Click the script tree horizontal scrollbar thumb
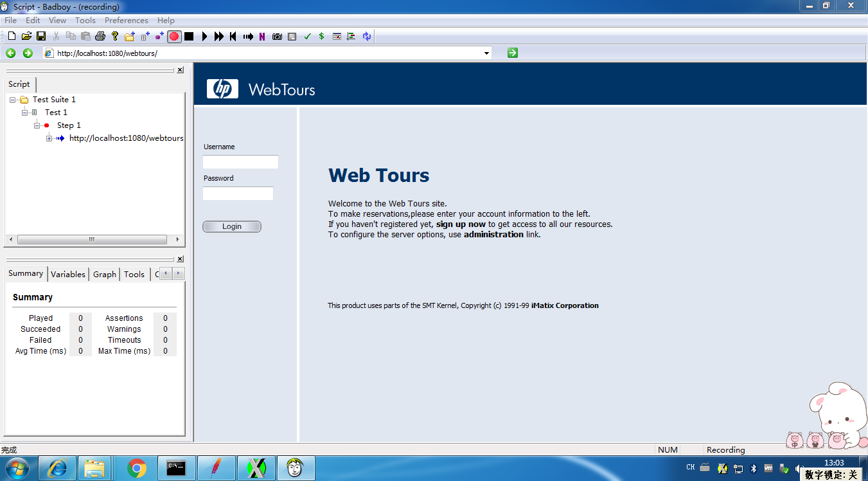The width and height of the screenshot is (868, 481). point(92,239)
